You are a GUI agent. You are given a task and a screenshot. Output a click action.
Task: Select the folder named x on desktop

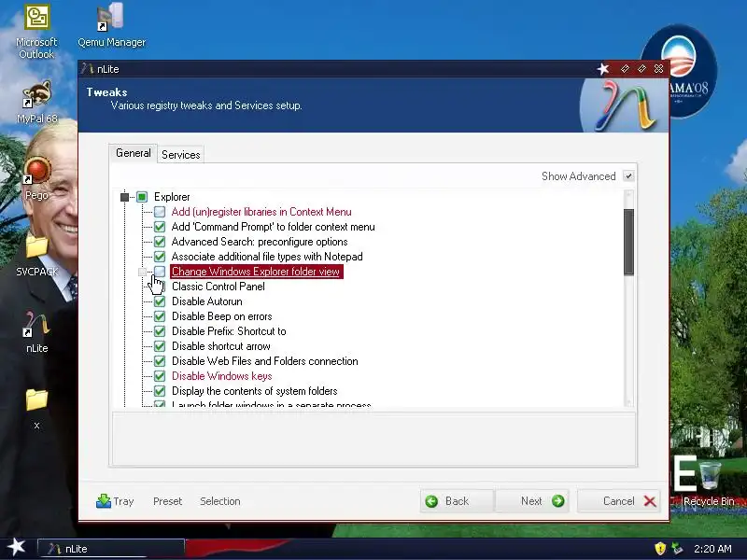pyautogui.click(x=36, y=400)
